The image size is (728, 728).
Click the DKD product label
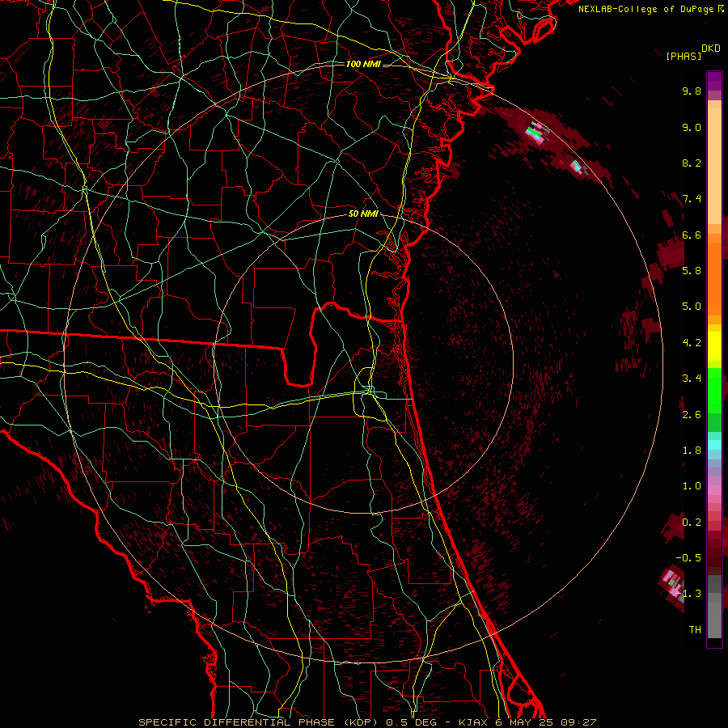pos(711,49)
